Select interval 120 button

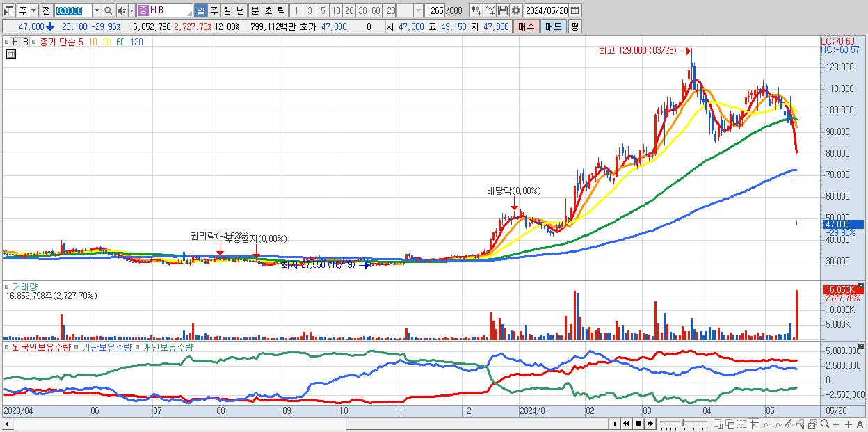(389, 10)
